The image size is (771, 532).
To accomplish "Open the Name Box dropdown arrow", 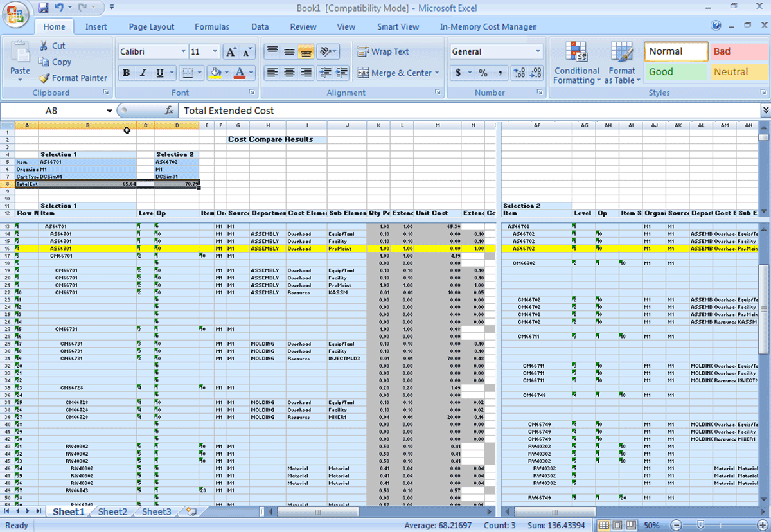I will click(x=109, y=111).
